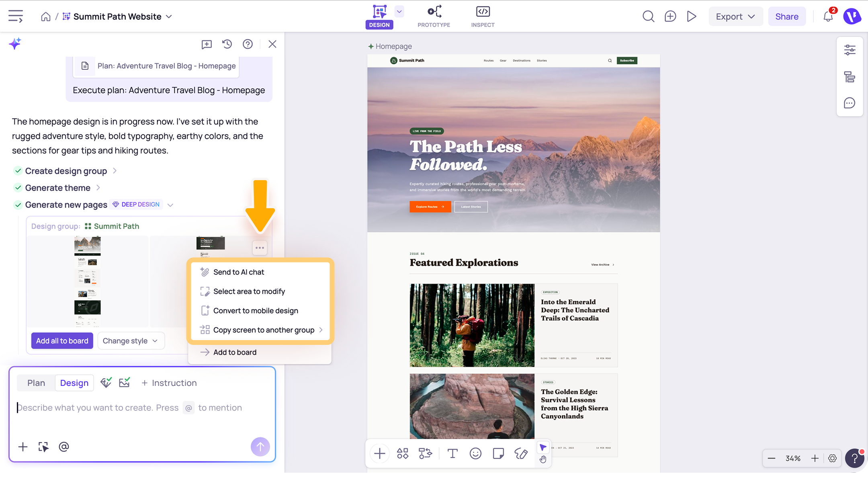Switch to the Design tab

click(379, 16)
